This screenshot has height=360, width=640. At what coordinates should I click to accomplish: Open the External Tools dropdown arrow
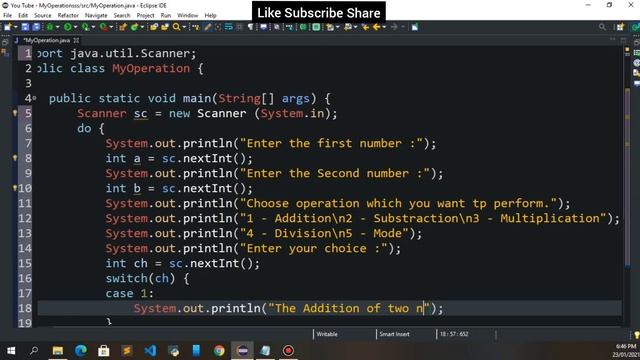[x=111, y=27]
